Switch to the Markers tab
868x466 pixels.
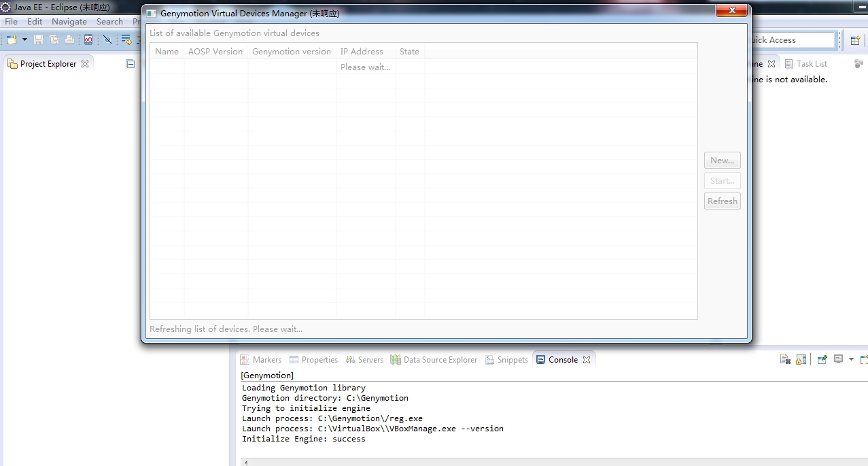pos(260,360)
